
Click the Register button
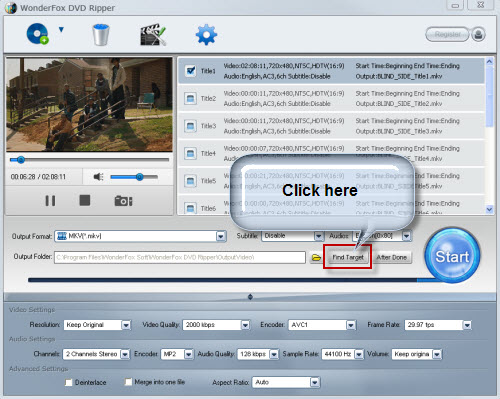pyautogui.click(x=447, y=34)
